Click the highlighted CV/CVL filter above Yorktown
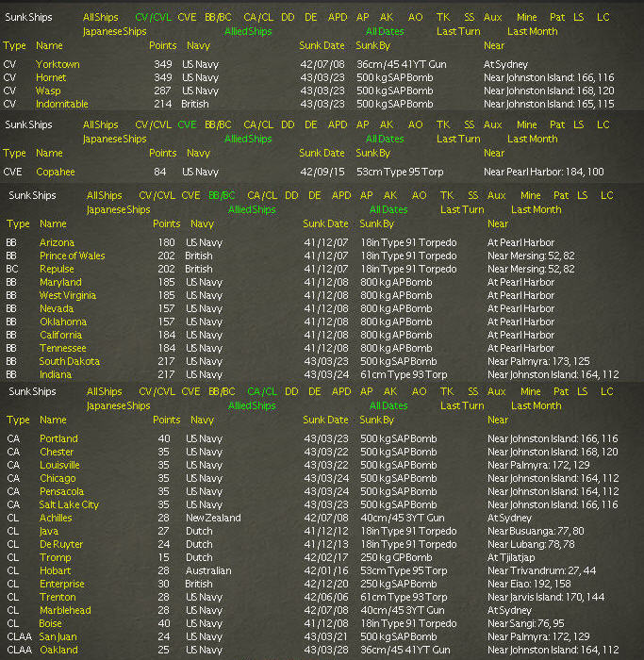The image size is (644, 660). 153,17
